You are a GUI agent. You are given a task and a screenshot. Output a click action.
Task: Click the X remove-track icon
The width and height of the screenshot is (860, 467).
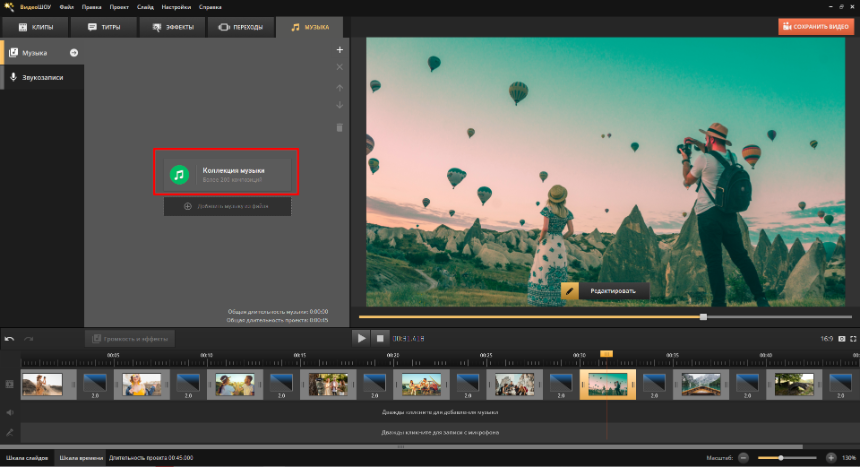point(340,67)
